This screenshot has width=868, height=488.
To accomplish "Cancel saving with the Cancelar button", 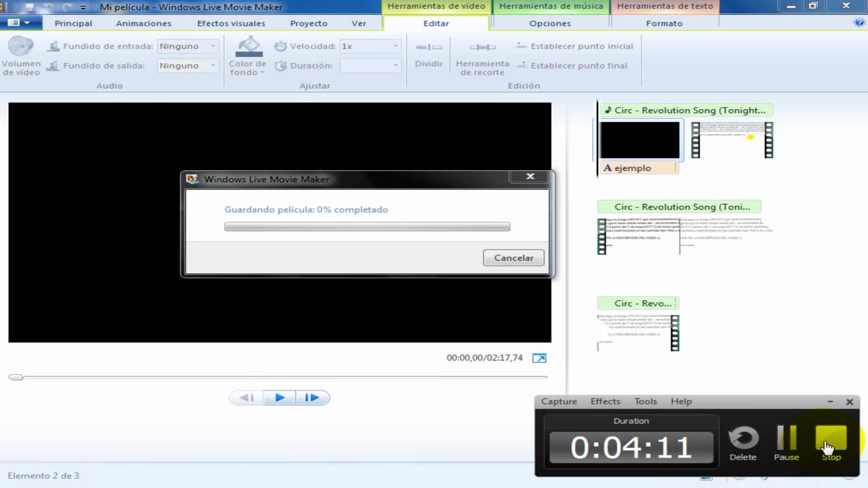I will pyautogui.click(x=513, y=258).
